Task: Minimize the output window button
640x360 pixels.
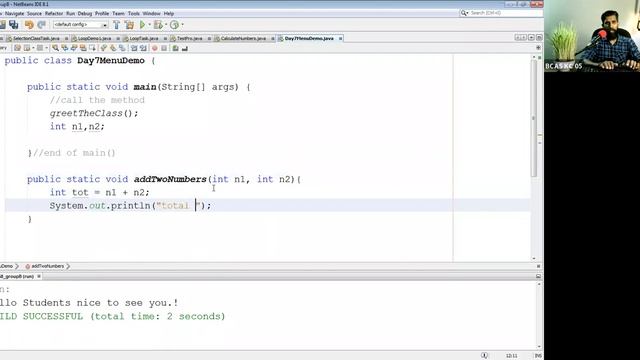Action: coord(538,276)
